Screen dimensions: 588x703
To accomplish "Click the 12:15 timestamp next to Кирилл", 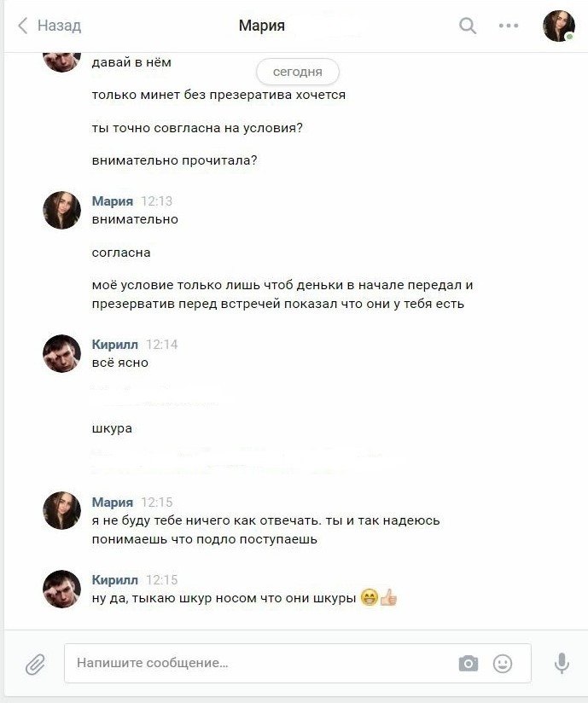I will (162, 580).
